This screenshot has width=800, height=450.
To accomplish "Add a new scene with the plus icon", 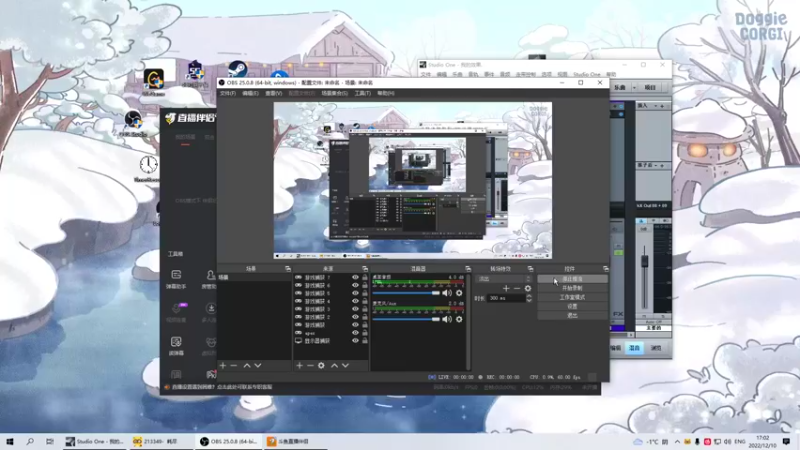I will [223, 365].
